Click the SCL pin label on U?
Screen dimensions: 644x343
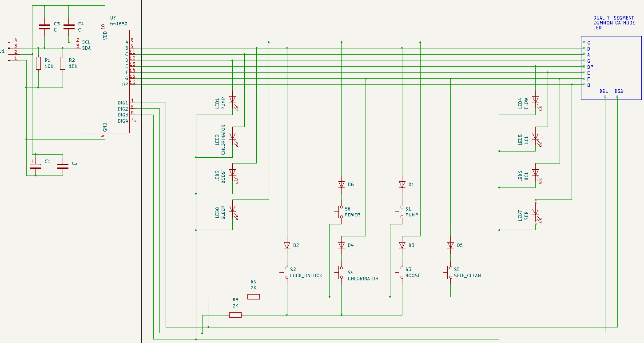pos(86,42)
